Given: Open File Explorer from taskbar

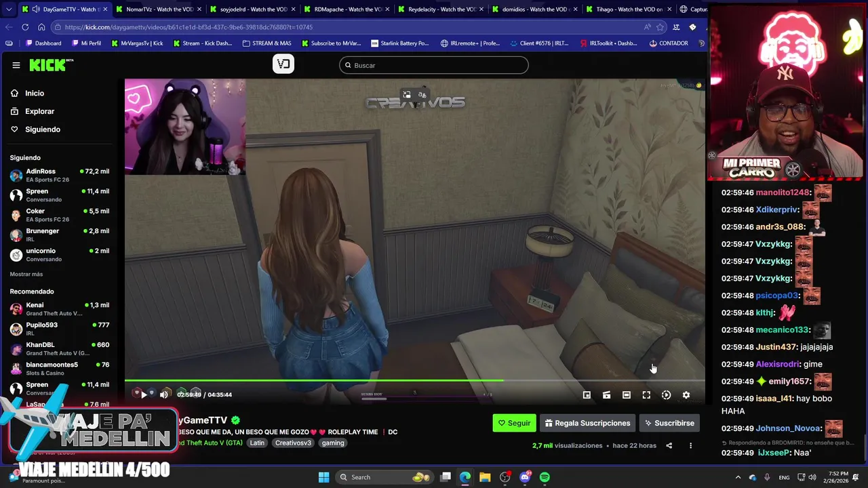Looking at the screenshot, I should click(x=485, y=477).
